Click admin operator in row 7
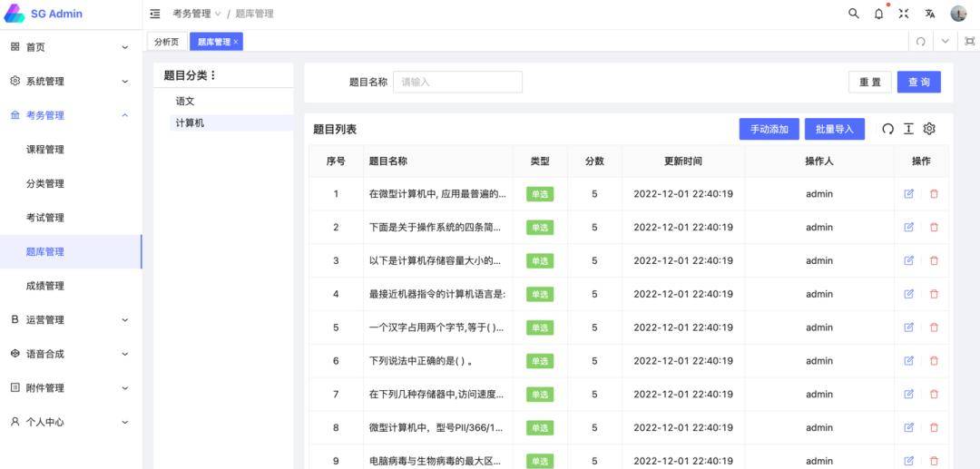Viewport: 980px width, 469px height. (x=818, y=394)
